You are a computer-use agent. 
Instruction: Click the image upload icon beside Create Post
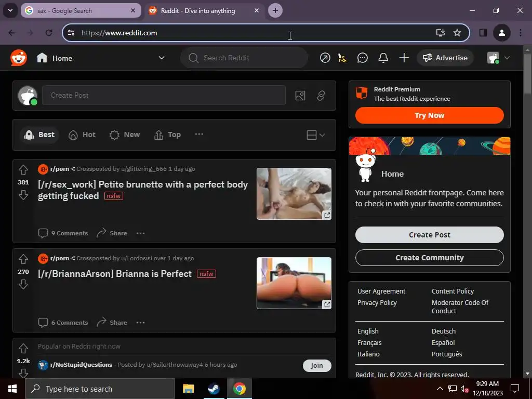(300, 96)
